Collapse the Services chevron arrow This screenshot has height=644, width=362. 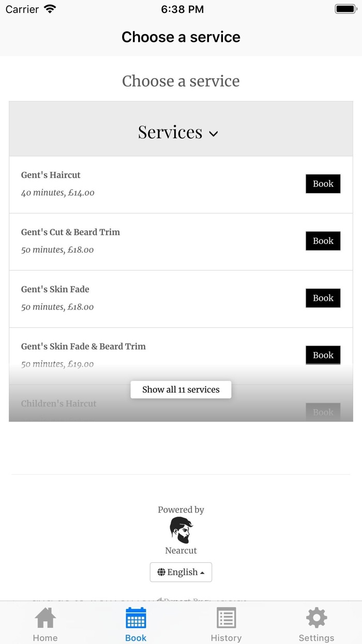(214, 134)
